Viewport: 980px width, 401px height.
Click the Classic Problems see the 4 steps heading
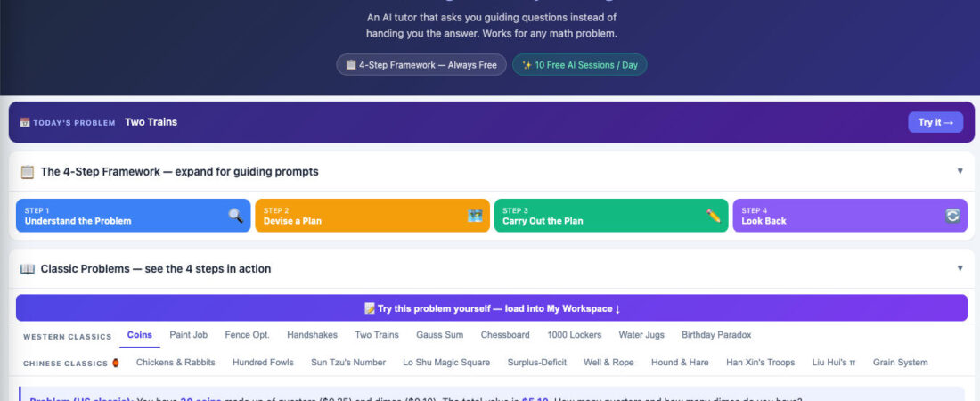(156, 269)
